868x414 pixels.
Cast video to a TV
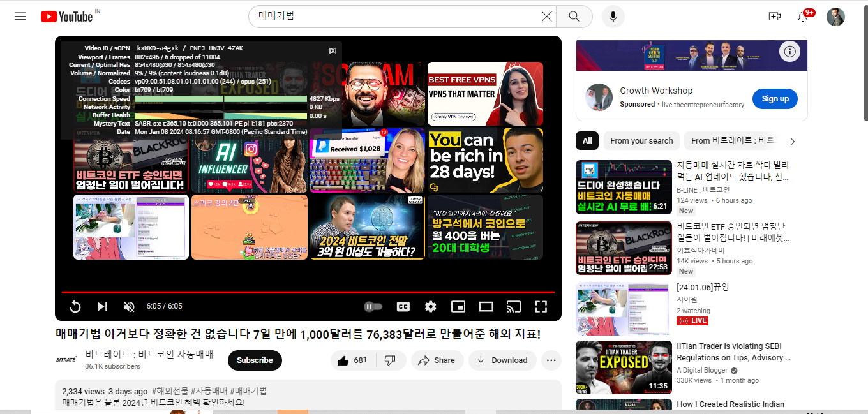tap(514, 307)
